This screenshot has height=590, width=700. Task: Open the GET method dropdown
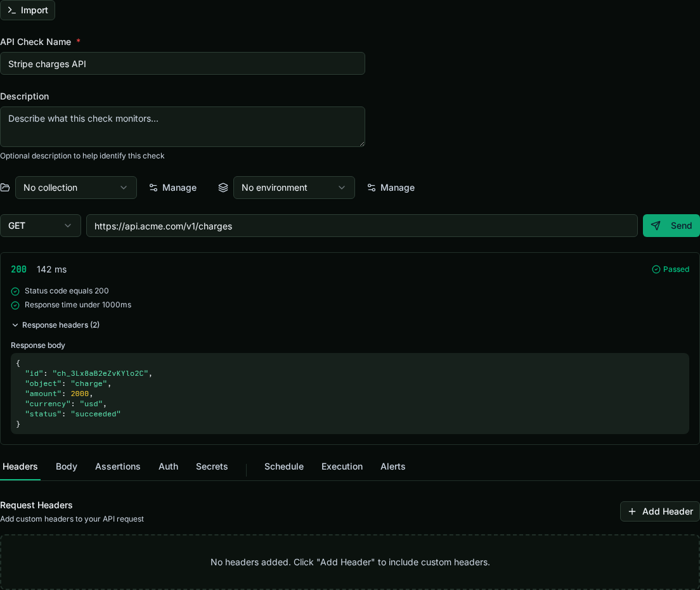point(40,226)
